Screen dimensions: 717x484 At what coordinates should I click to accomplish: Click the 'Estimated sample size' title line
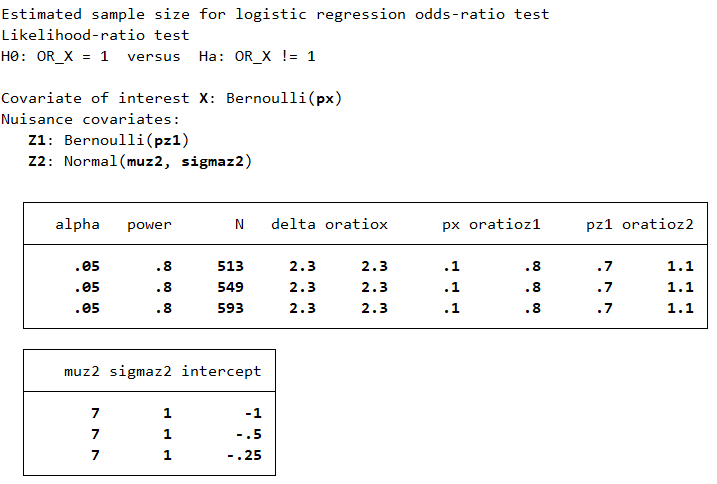[x=275, y=14]
